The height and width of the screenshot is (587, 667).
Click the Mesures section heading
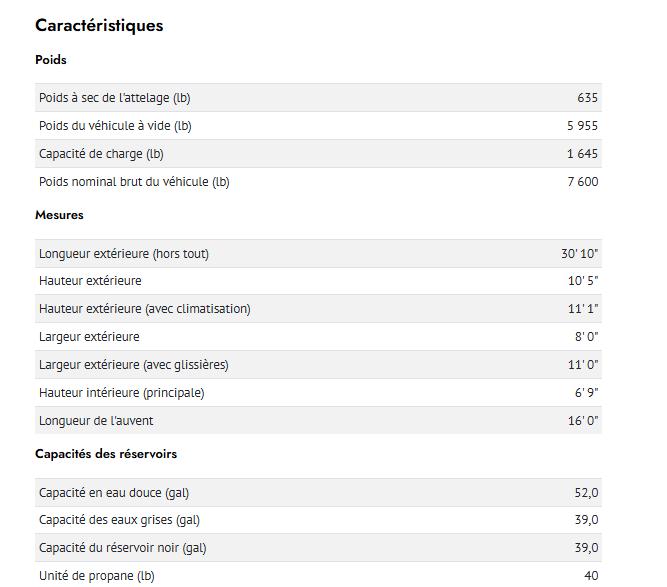pos(59,215)
